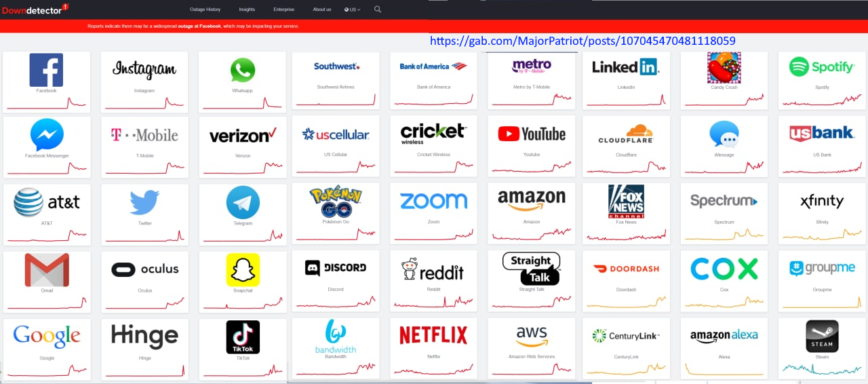This screenshot has width=868, height=384.
Task: View Southwest Airlines outage card
Action: coord(336,80)
